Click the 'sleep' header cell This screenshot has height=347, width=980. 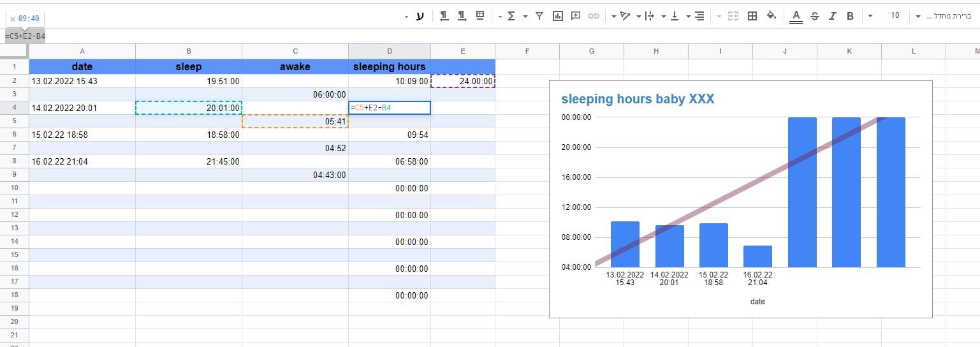coord(189,66)
